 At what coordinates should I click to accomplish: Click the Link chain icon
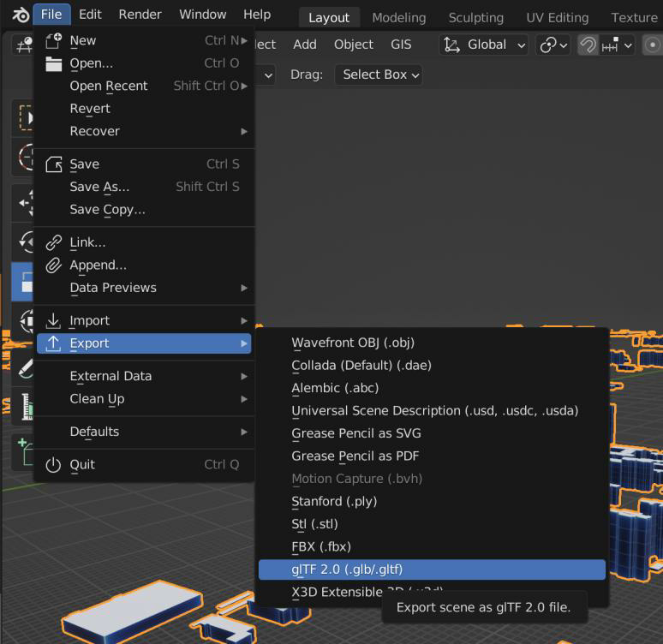[54, 242]
